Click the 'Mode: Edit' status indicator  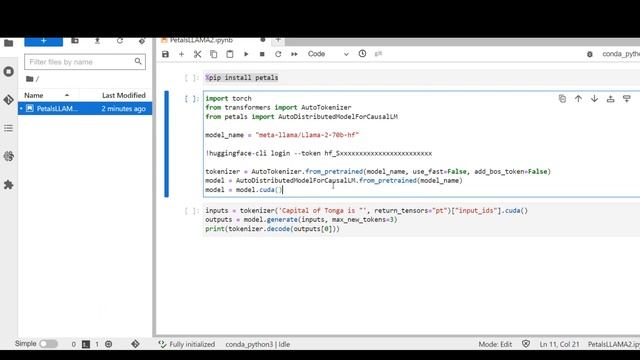pyautogui.click(x=495, y=344)
